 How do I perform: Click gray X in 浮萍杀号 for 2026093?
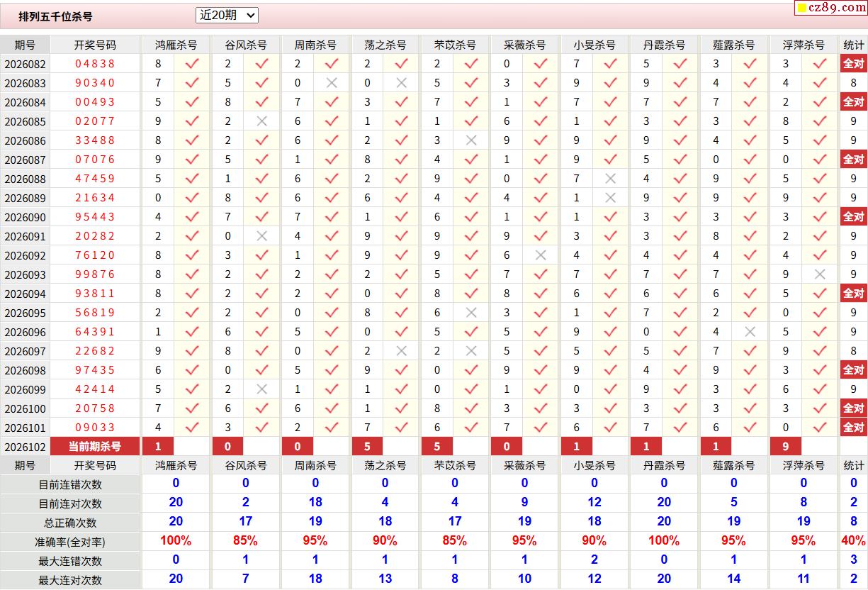pyautogui.click(x=820, y=274)
